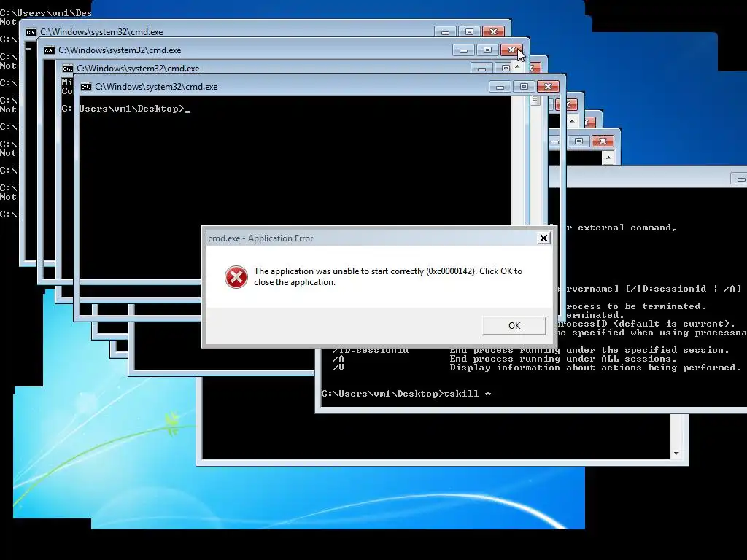Minimize the topmost rear cmd.exe window
747x560 pixels.
(445, 32)
